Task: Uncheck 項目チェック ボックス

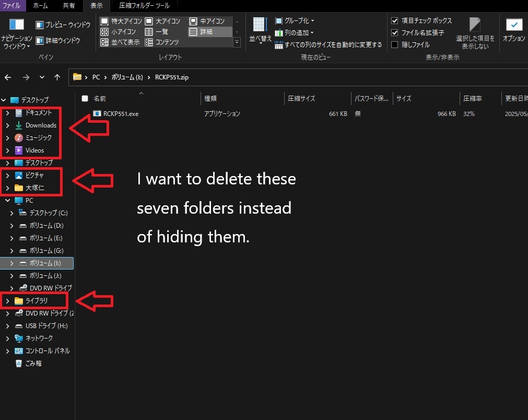Action: coord(395,20)
